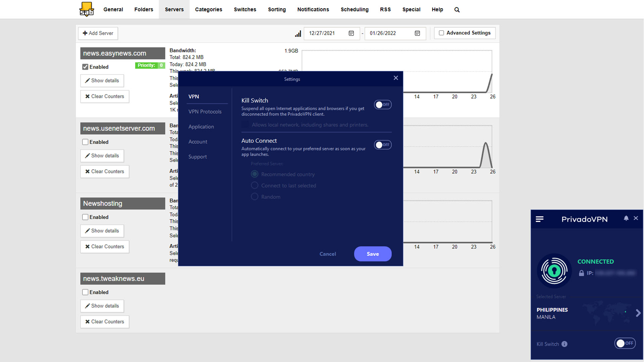This screenshot has width=644, height=362.
Task: Click the news.usenetserver.com server header
Action: (x=122, y=128)
